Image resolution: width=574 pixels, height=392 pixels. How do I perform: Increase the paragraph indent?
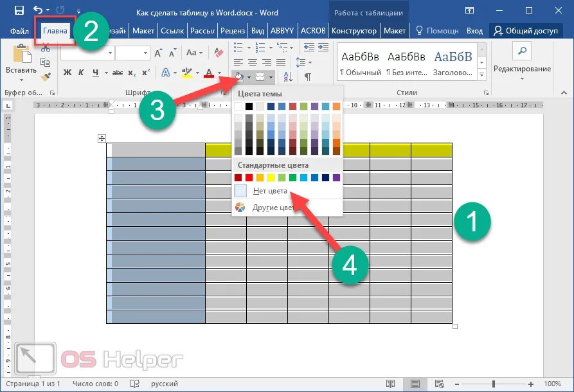tap(323, 47)
